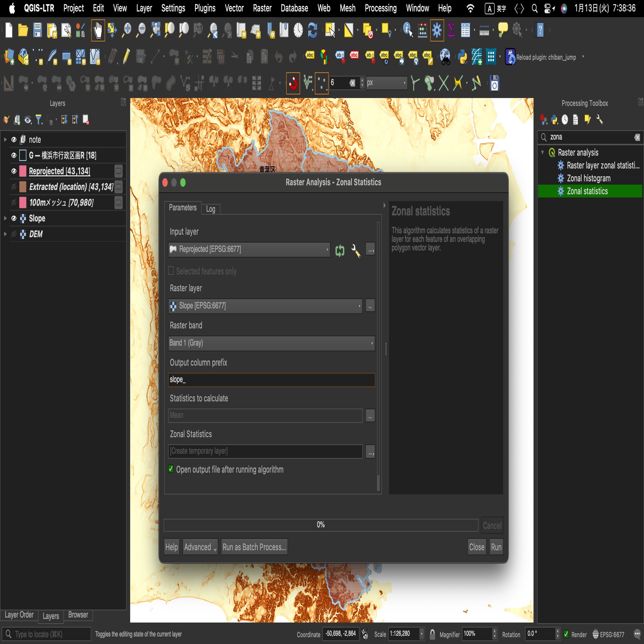
Task: Open Statistics to calculate selection button
Action: click(370, 416)
